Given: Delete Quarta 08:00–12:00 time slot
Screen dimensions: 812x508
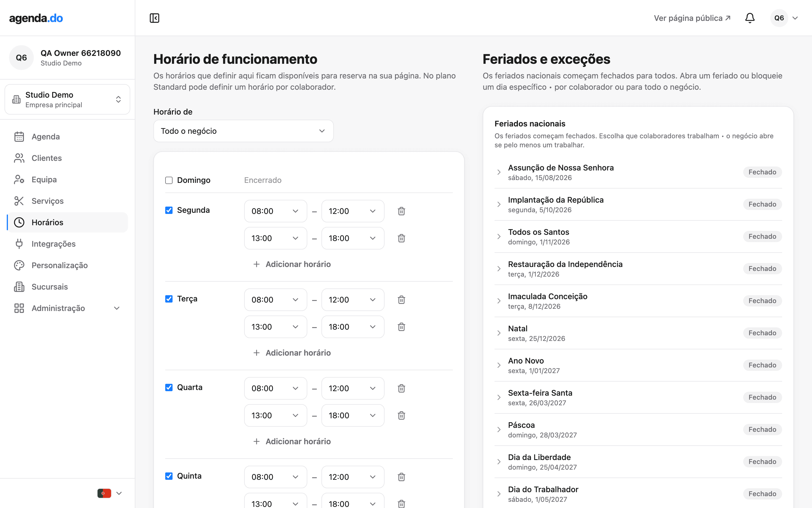Looking at the screenshot, I should point(401,388).
